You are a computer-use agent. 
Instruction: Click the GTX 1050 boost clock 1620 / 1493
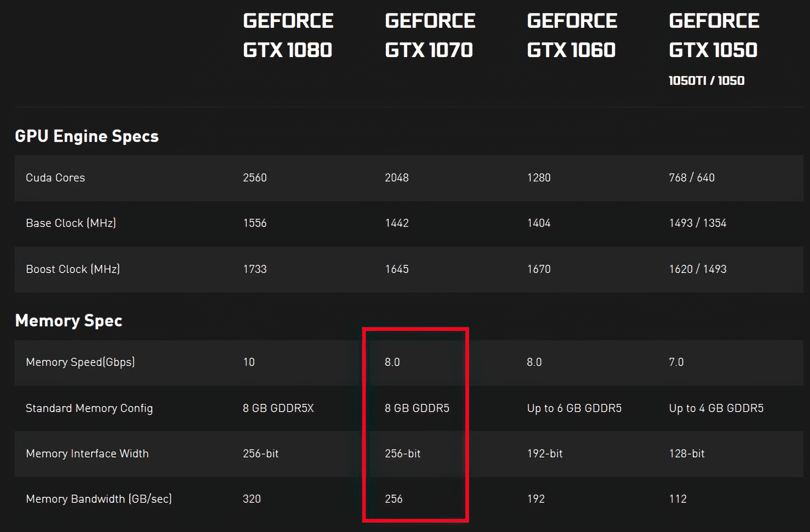(698, 269)
